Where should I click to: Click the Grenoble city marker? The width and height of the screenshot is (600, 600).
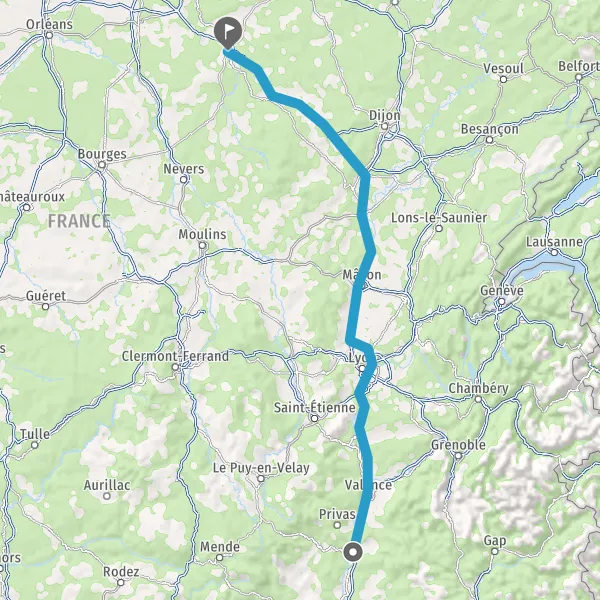tap(458, 456)
